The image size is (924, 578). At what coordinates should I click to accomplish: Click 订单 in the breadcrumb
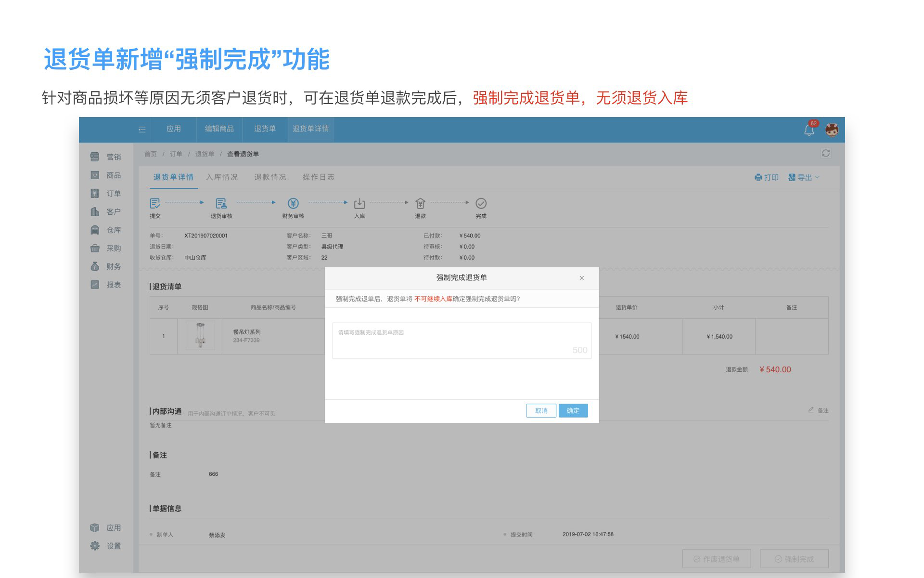[176, 154]
